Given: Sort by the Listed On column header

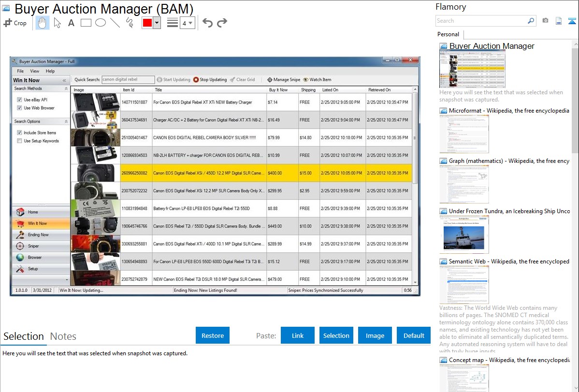Looking at the screenshot, I should [x=342, y=90].
